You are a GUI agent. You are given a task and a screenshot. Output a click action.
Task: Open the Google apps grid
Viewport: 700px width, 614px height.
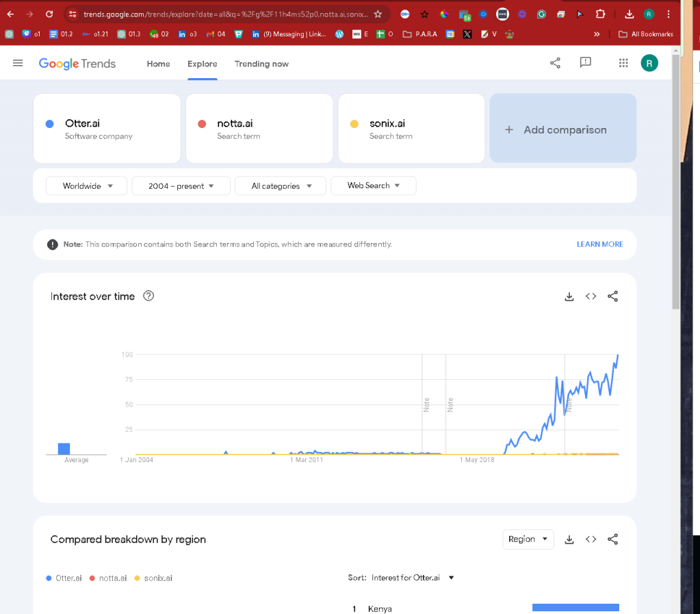click(623, 63)
